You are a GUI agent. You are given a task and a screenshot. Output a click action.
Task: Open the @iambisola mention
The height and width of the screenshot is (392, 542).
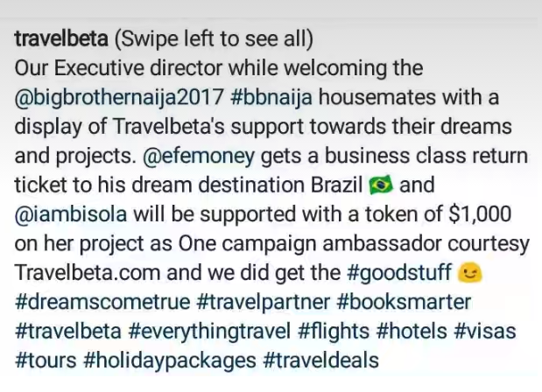pos(71,213)
